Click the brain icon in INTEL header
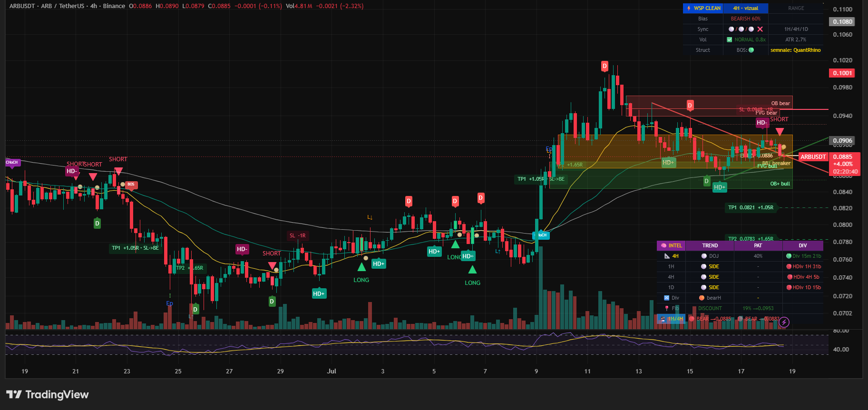The height and width of the screenshot is (410, 868). (663, 246)
